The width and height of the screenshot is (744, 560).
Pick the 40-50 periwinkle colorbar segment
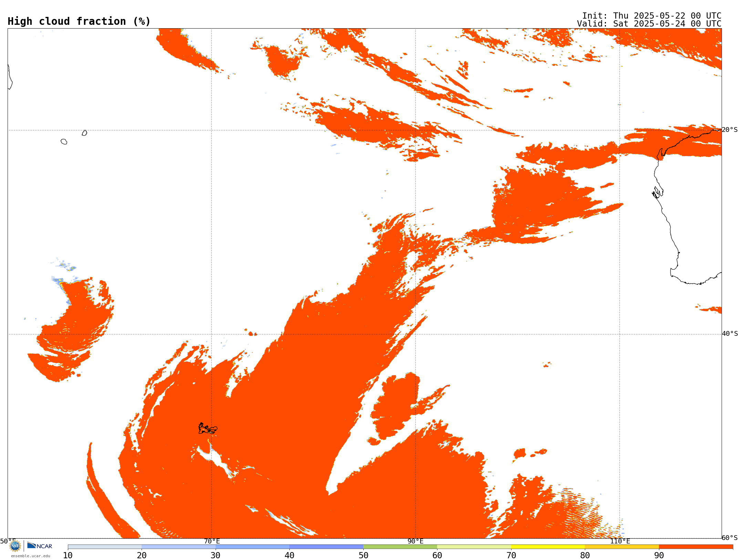(x=326, y=547)
